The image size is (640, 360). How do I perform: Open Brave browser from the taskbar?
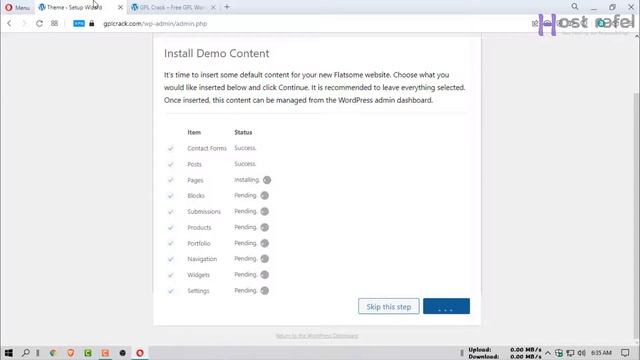(70, 353)
